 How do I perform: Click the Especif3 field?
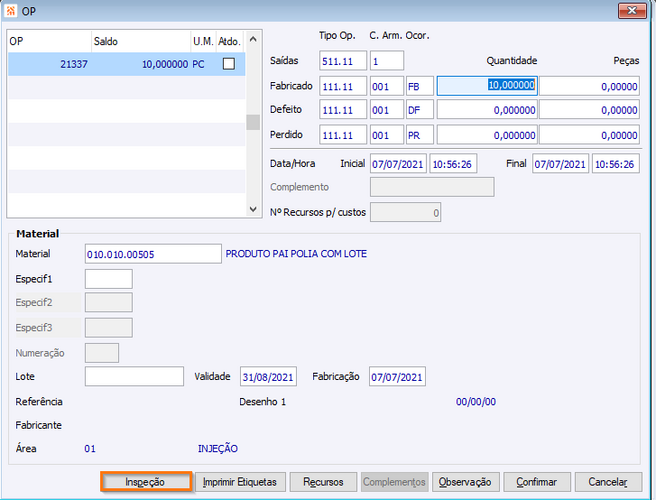point(109,328)
